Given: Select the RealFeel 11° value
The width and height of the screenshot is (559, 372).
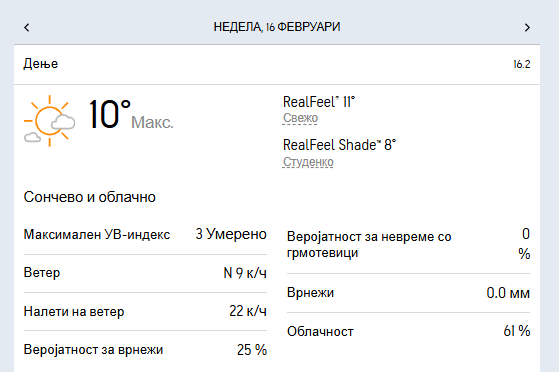Looking at the screenshot, I should (x=319, y=102).
